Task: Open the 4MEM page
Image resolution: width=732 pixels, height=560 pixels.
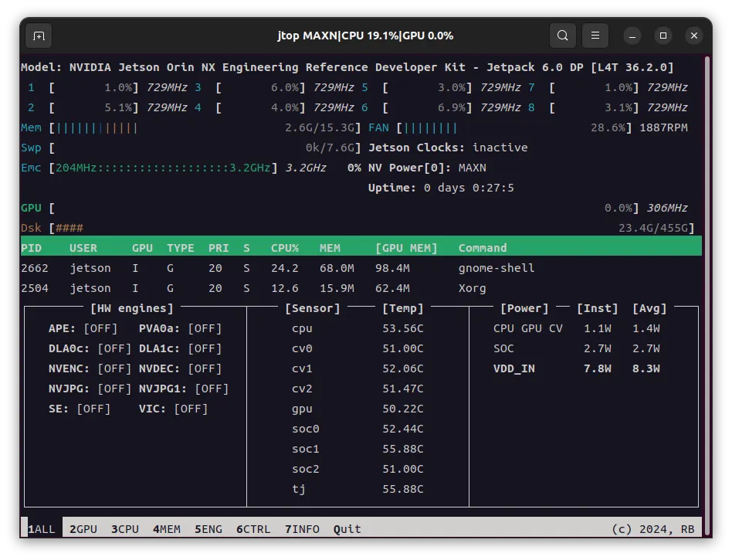Action: (167, 529)
